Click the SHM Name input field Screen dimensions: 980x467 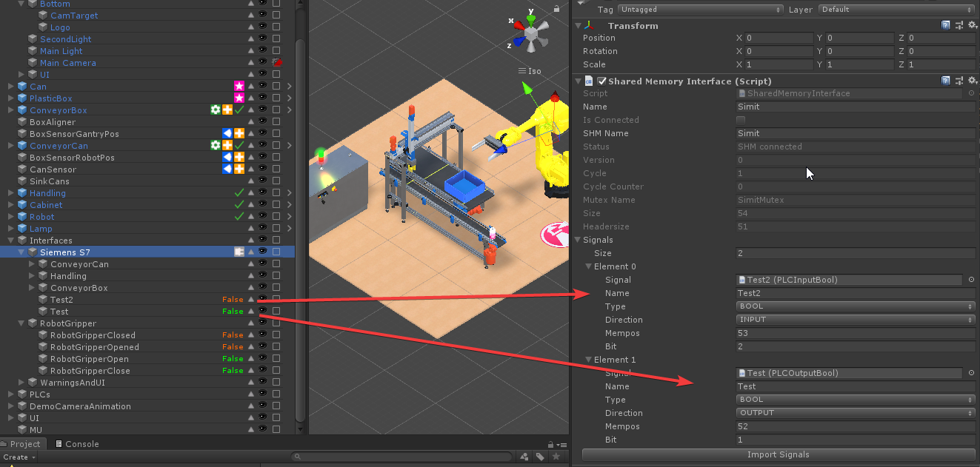[x=856, y=133]
